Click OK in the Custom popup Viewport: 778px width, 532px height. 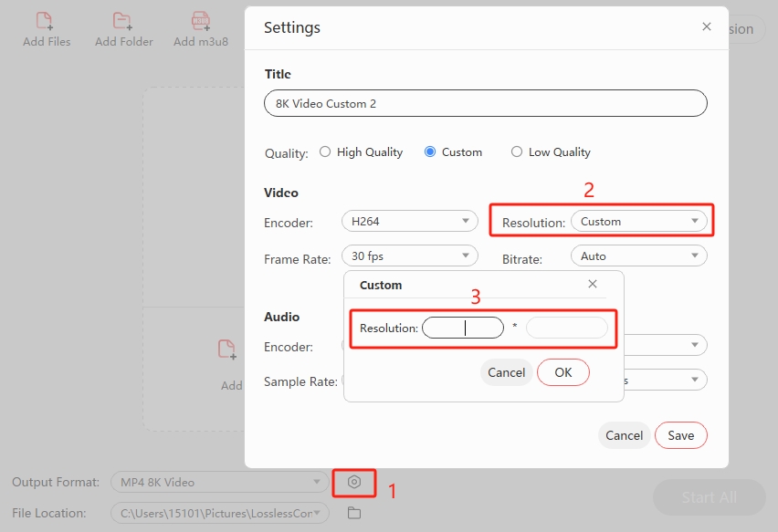pyautogui.click(x=562, y=372)
